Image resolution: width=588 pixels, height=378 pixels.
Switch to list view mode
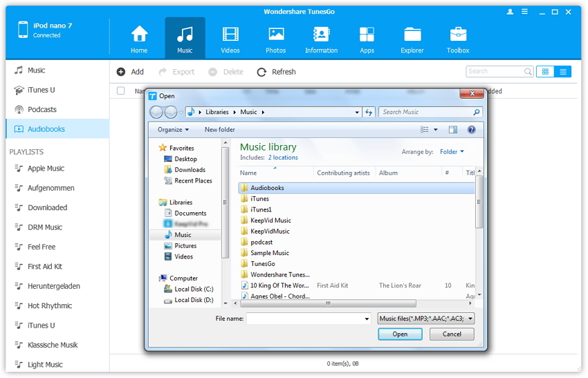(x=563, y=72)
